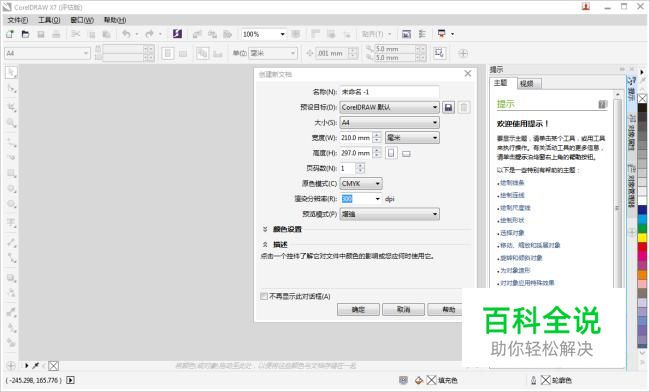
Task: Select the Zoom tool in the toolbox
Action: [11, 123]
